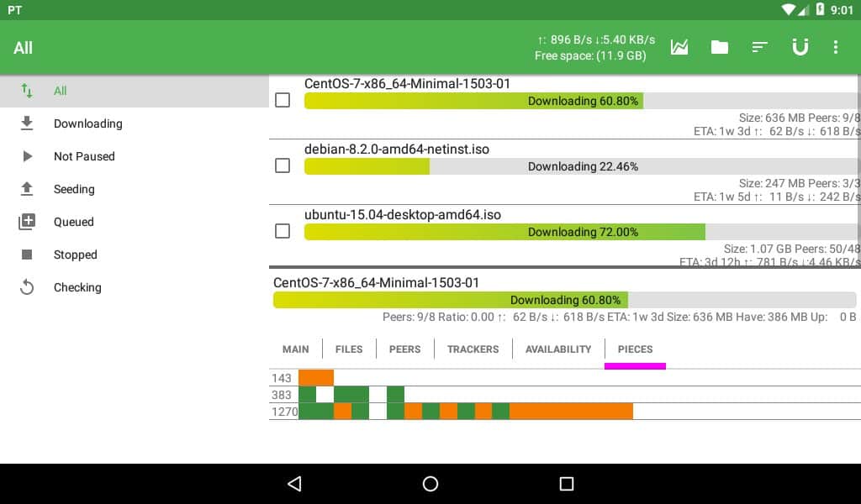
Task: View the Availability tab
Action: (558, 349)
